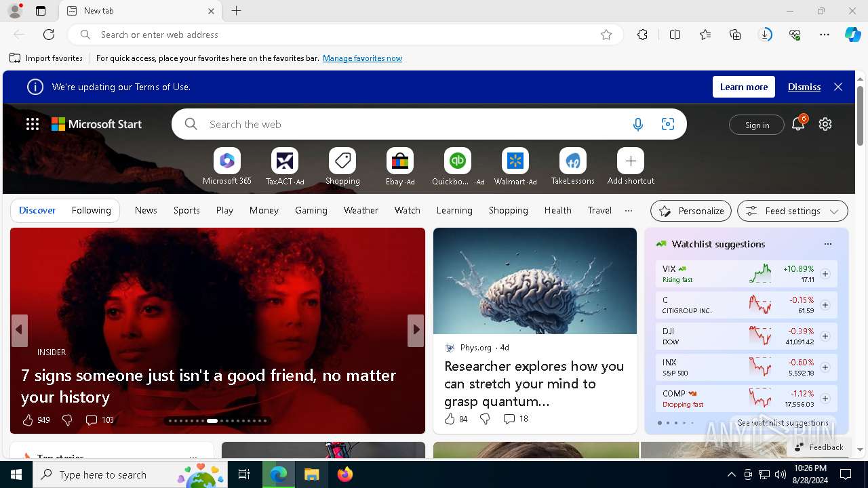This screenshot has height=488, width=868.
Task: Open visual search camera icon
Action: click(668, 124)
